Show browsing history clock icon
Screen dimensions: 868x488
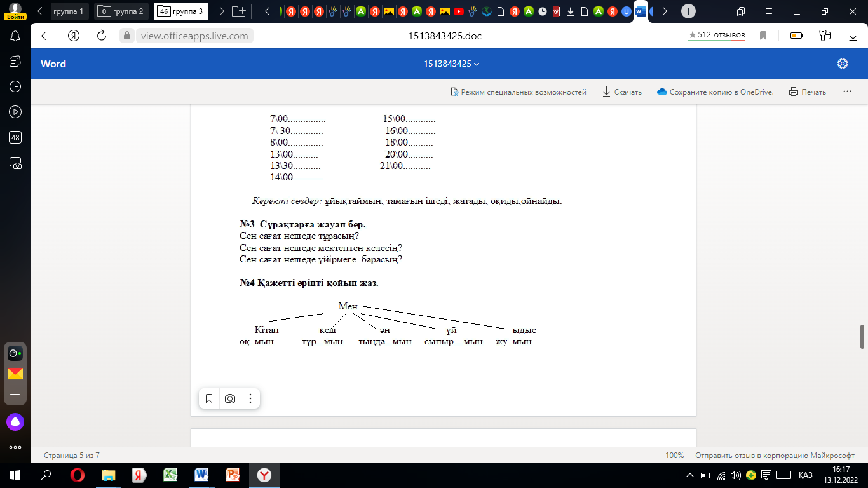[x=15, y=86]
